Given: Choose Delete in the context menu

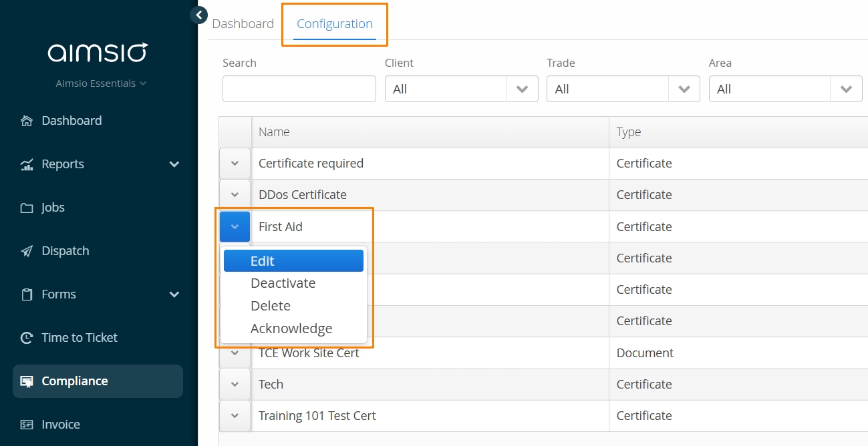Looking at the screenshot, I should click(x=293, y=306).
